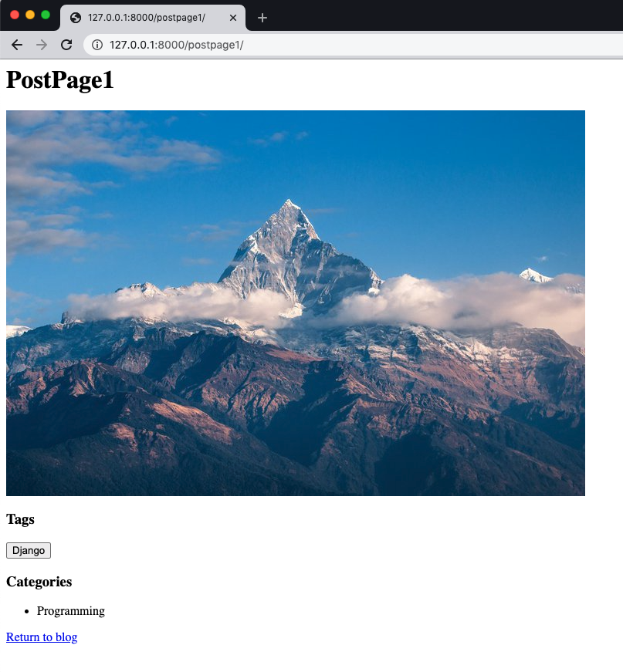Viewport: 623px width, 672px height.
Task: Maximize the window with the green button
Action: 46,15
